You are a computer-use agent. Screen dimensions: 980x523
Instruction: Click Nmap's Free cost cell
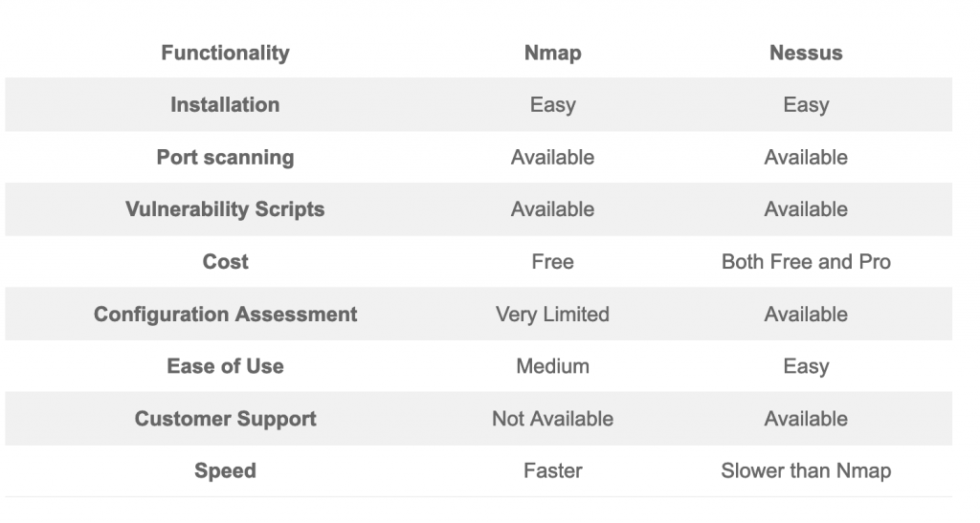(552, 262)
